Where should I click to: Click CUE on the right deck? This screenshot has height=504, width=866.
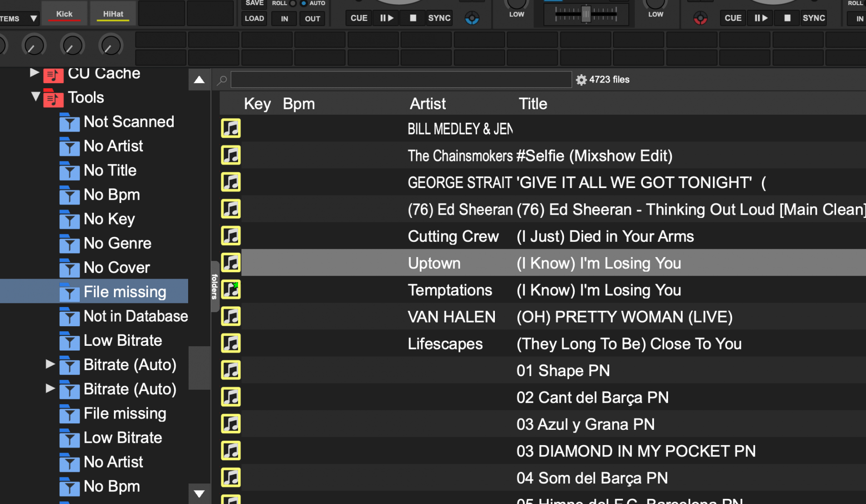click(733, 18)
